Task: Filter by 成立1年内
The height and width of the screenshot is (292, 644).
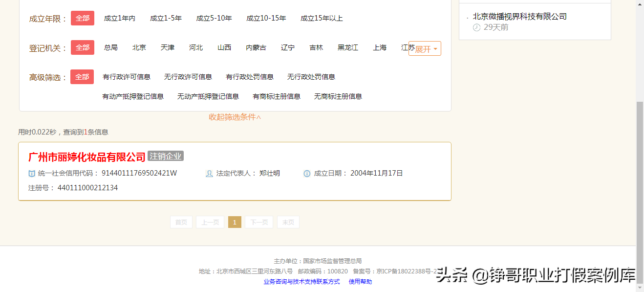Action: tap(120, 18)
